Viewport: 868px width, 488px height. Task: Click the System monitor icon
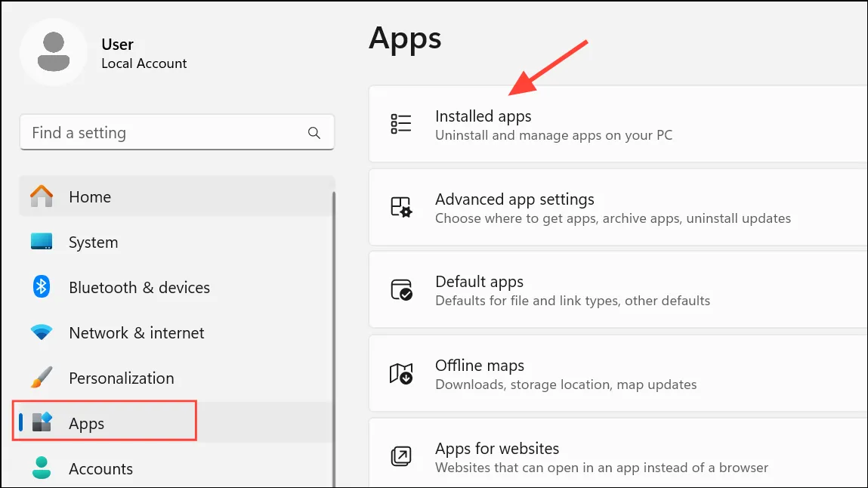pyautogui.click(x=42, y=242)
